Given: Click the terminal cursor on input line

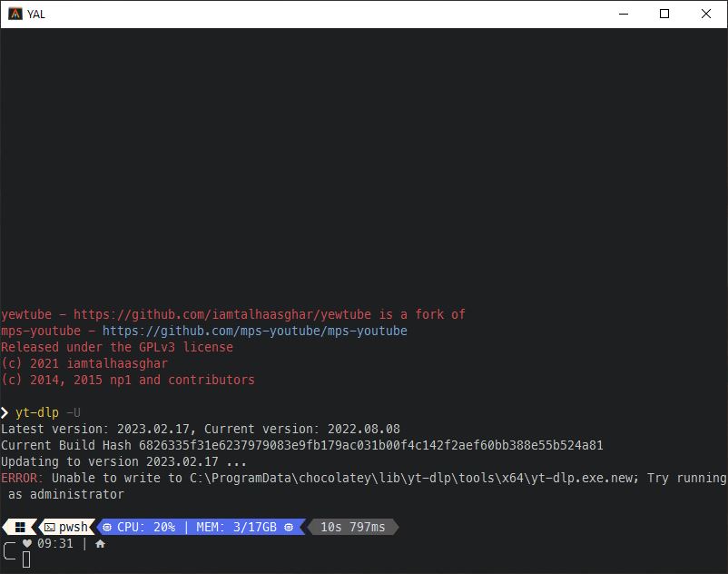Looking at the screenshot, I should point(26,559).
